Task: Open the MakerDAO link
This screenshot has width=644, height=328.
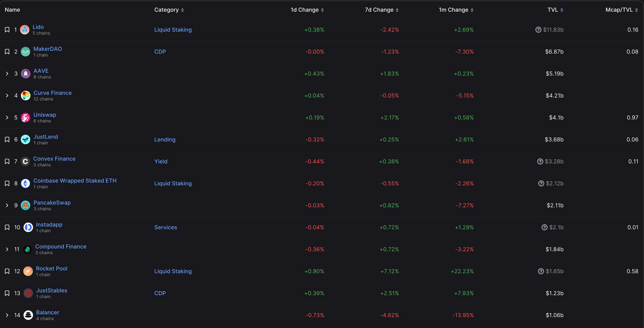Action: [x=48, y=49]
